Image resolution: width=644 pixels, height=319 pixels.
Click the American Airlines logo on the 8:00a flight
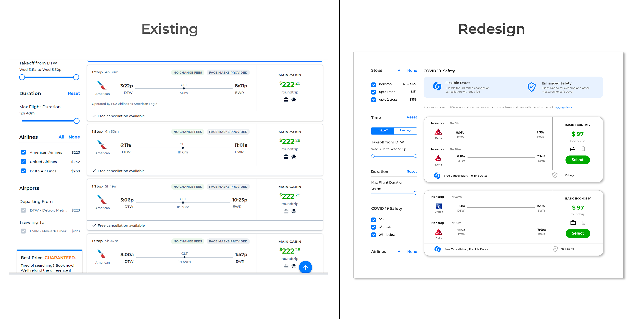click(x=102, y=254)
